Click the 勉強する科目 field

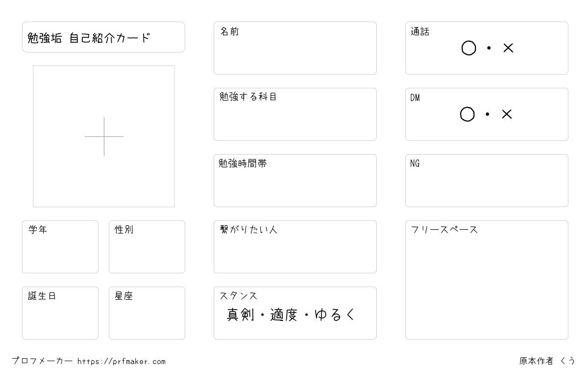pos(295,114)
